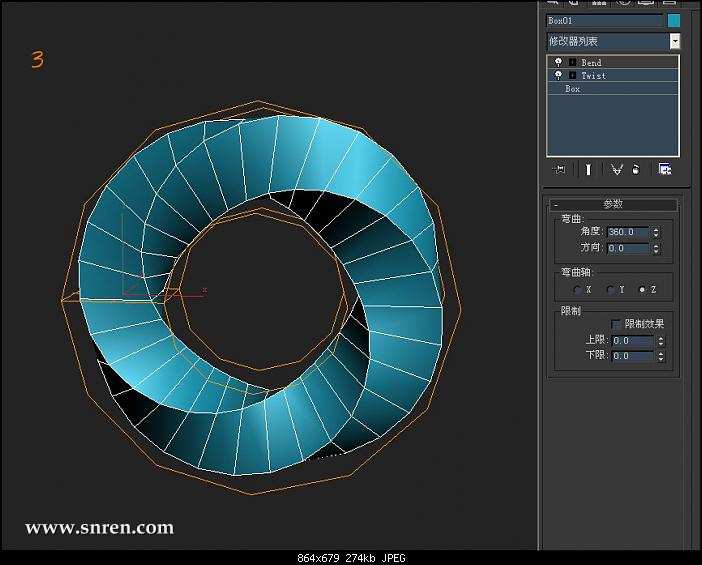Select Z bend axis radio button

point(642,289)
